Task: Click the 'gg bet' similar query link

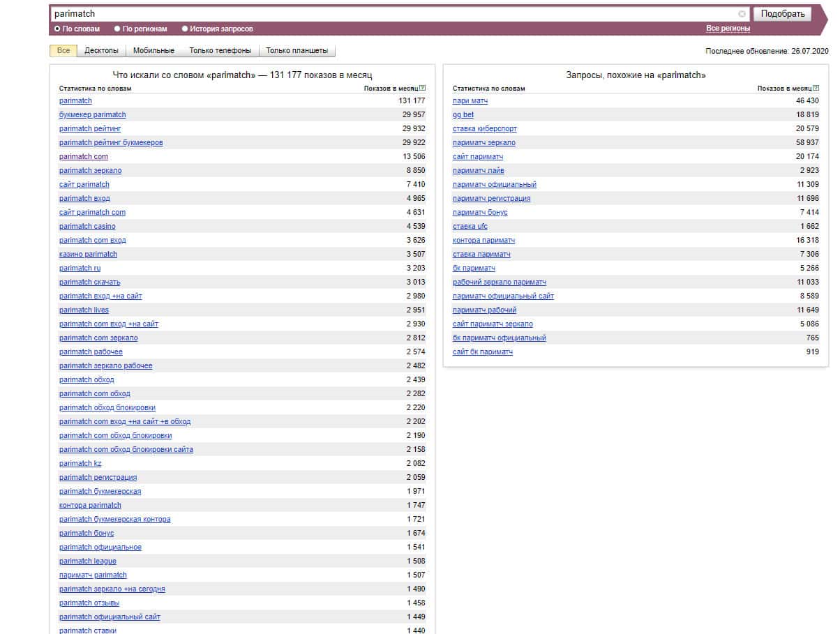Action: point(463,115)
